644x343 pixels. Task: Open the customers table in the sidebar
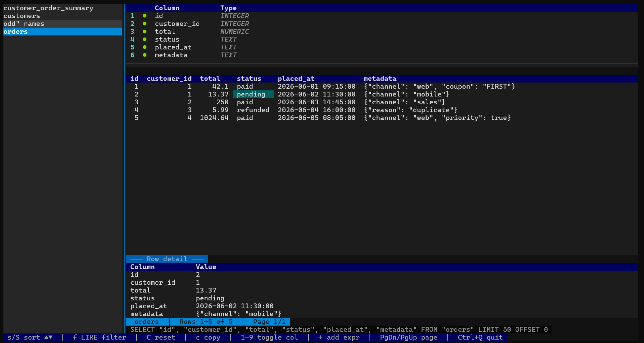(x=63, y=16)
